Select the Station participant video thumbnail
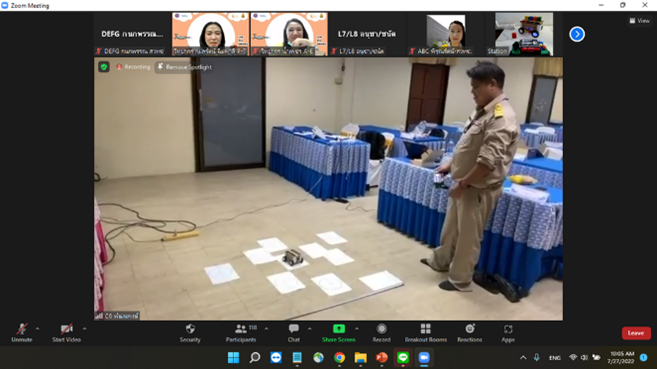The image size is (657, 369). tap(524, 34)
